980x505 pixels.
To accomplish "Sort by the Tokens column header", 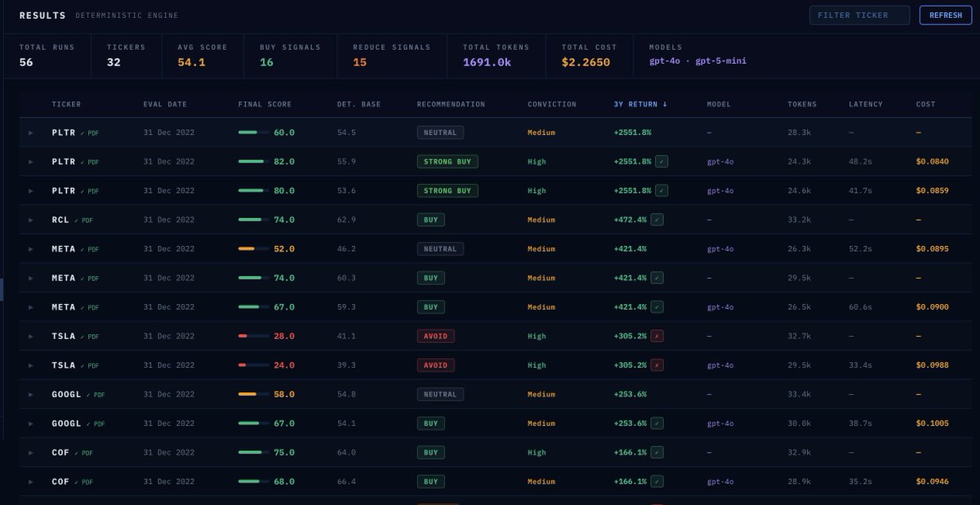I will click(x=802, y=105).
